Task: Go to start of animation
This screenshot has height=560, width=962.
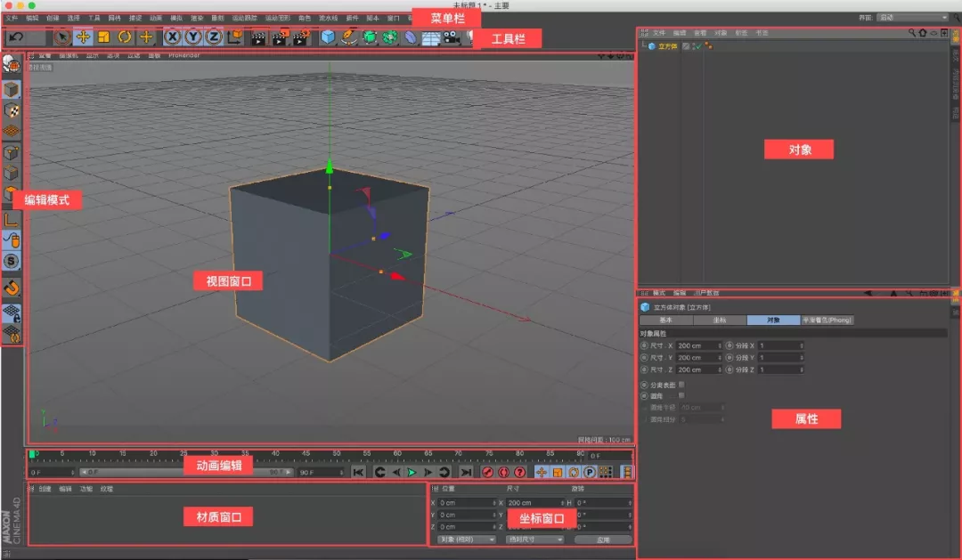Action: point(358,472)
